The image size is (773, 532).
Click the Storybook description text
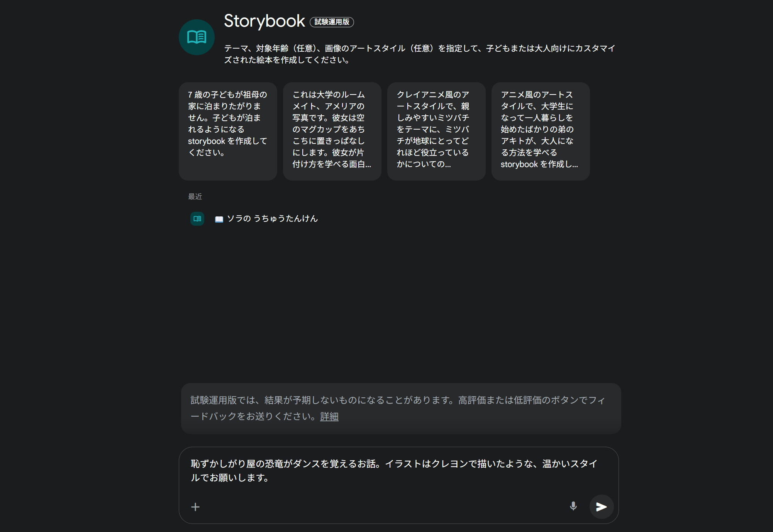419,54
